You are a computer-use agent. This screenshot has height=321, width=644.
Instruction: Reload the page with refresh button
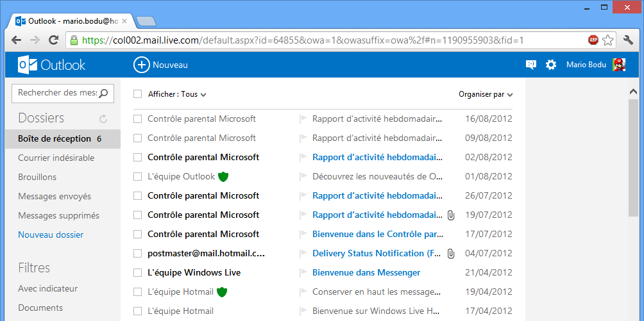coord(53,40)
